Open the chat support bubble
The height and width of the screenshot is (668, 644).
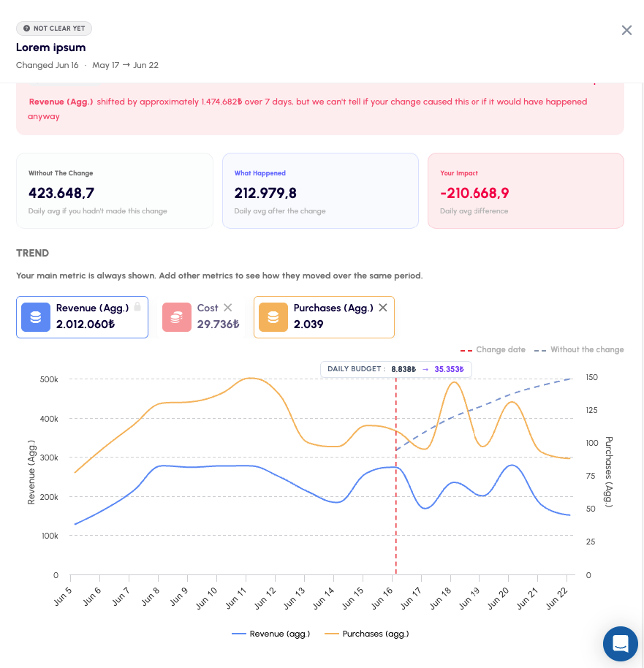(620, 643)
